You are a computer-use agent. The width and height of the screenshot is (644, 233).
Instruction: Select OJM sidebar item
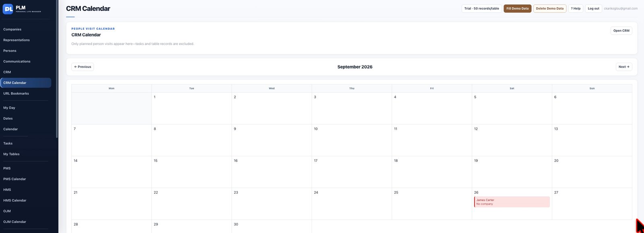click(7, 211)
